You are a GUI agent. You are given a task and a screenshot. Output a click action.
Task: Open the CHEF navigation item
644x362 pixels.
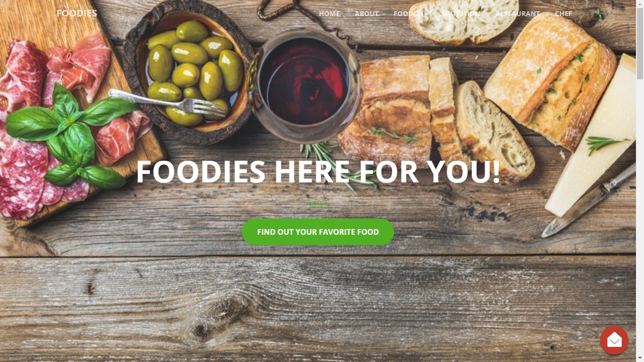(x=563, y=14)
